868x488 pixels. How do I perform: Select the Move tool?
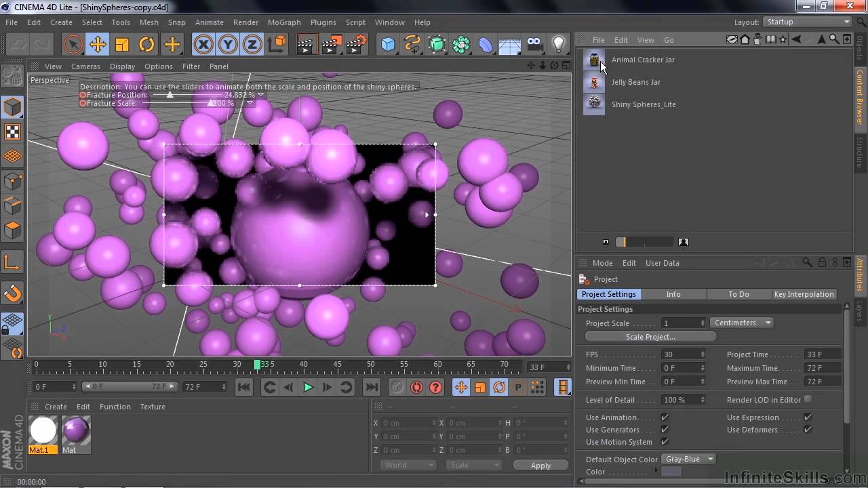point(98,45)
